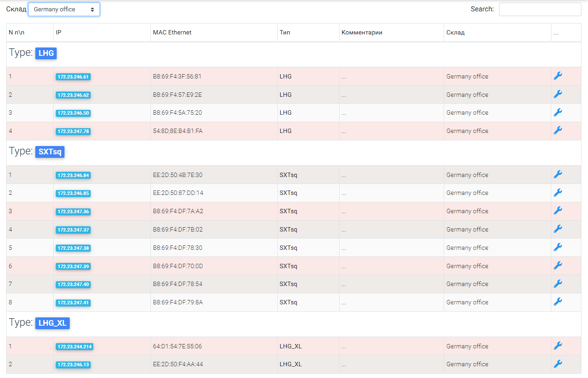Click wrench icon for IP 172.23.246.61
Screen dimensions: 588x378
[x=557, y=76]
